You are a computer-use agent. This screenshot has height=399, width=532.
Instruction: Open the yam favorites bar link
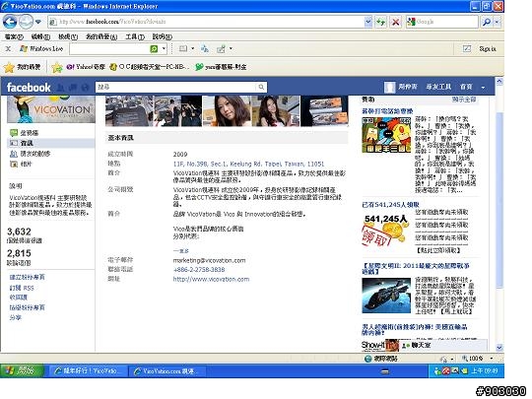click(x=221, y=67)
